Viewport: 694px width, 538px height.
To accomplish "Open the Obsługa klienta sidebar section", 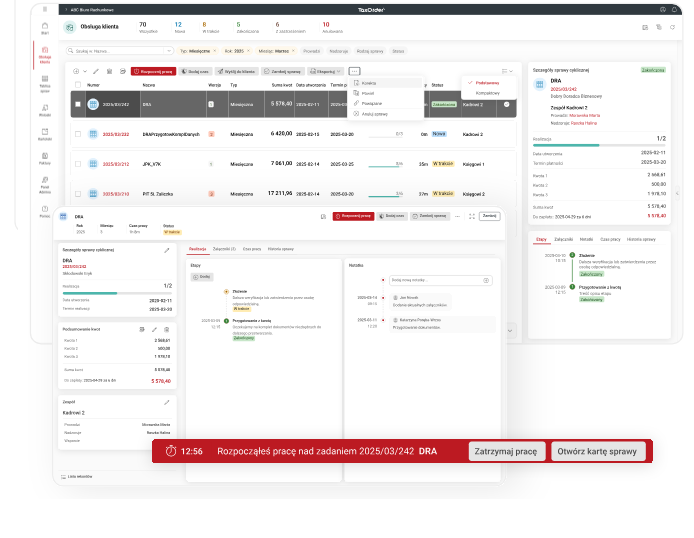I will (x=44, y=59).
